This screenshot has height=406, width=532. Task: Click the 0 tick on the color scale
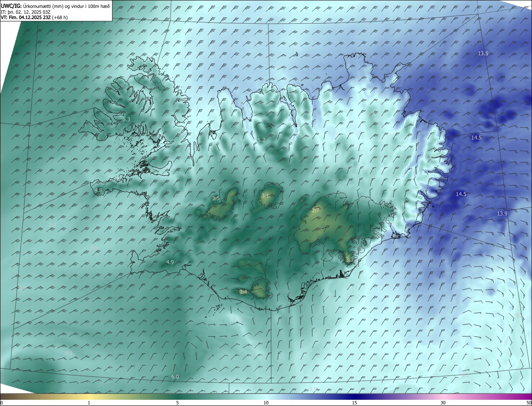(2, 403)
